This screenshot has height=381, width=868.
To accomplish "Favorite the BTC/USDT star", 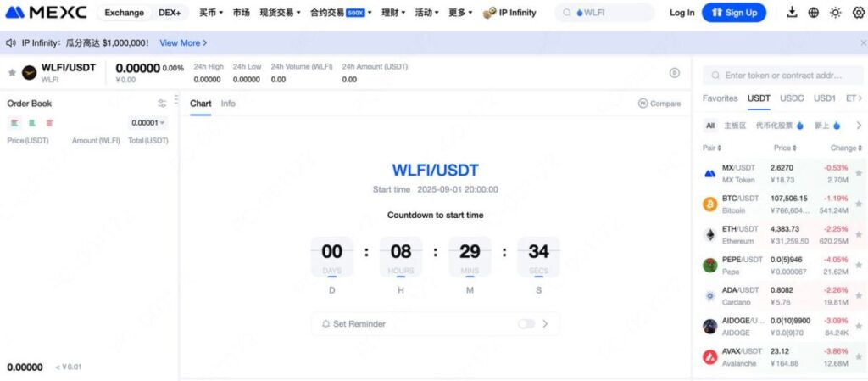I will (x=859, y=204).
